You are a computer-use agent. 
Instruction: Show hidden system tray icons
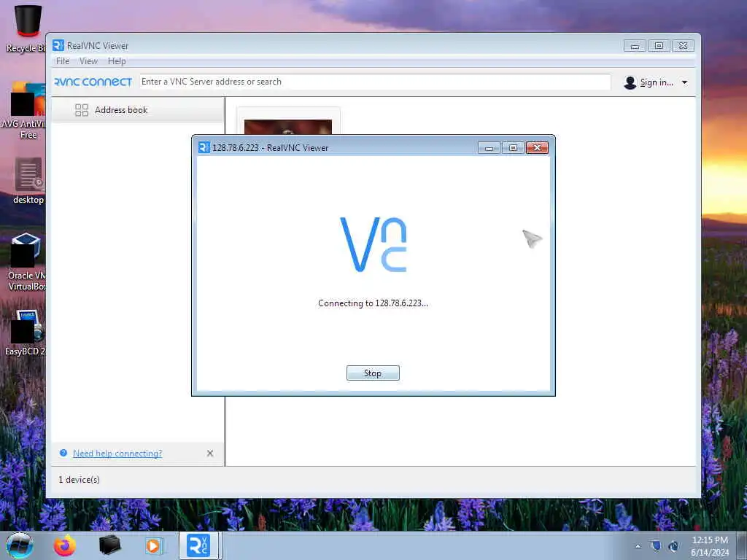[x=638, y=546]
